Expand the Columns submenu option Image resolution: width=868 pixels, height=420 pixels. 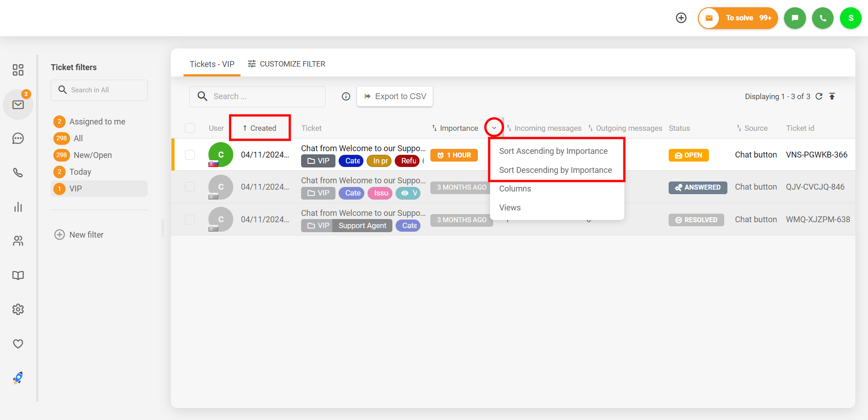(x=515, y=189)
